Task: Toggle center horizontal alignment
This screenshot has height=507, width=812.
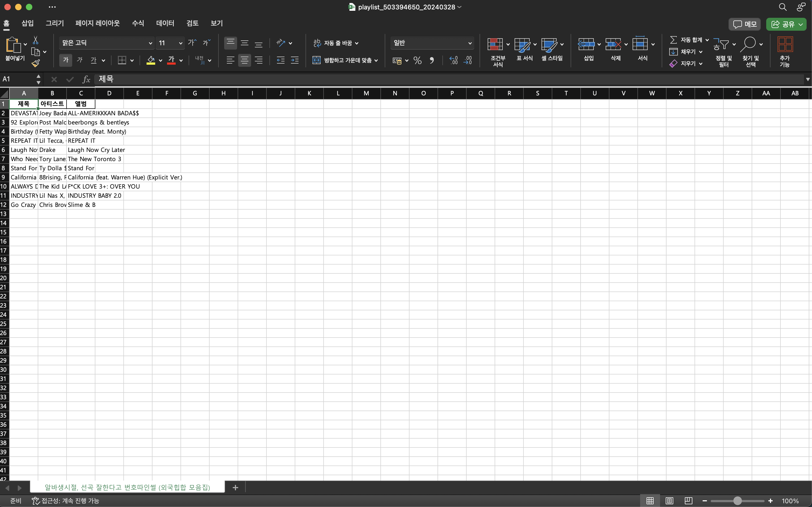Action: (x=244, y=60)
